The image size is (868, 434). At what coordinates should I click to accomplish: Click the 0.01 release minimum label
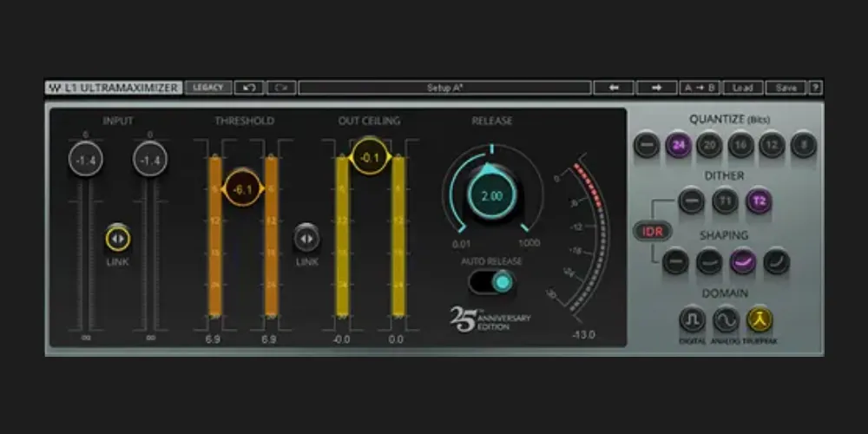[462, 243]
